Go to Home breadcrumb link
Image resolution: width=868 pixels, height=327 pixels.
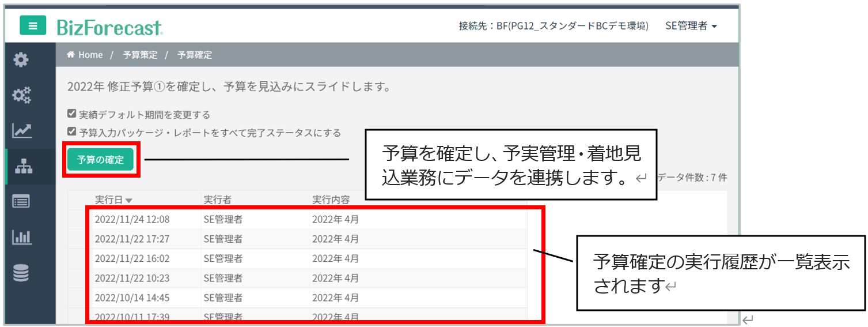pos(85,55)
